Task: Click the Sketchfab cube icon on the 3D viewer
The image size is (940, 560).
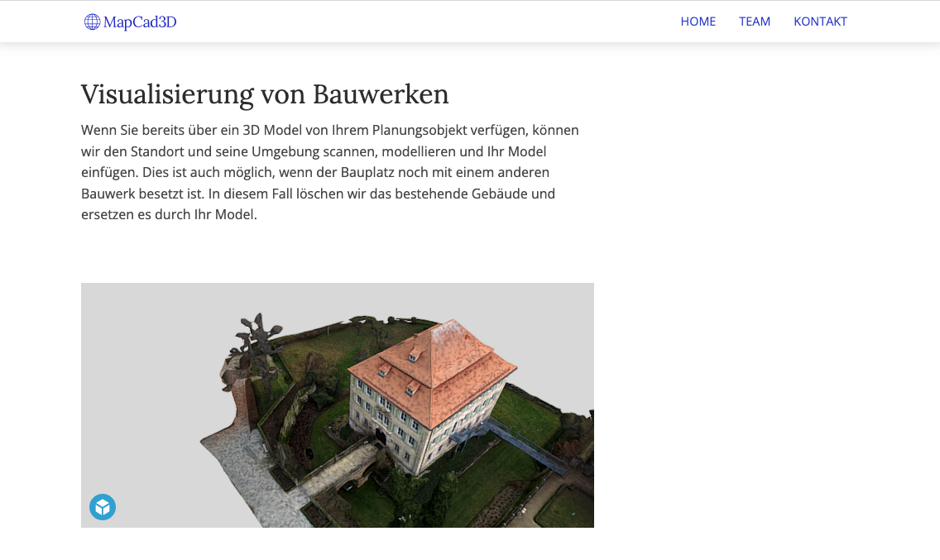Action: (x=103, y=507)
